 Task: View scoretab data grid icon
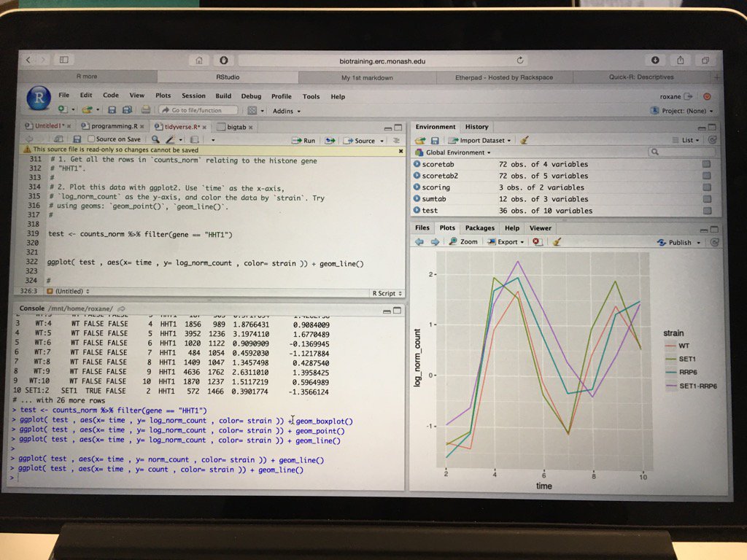pyautogui.click(x=706, y=164)
